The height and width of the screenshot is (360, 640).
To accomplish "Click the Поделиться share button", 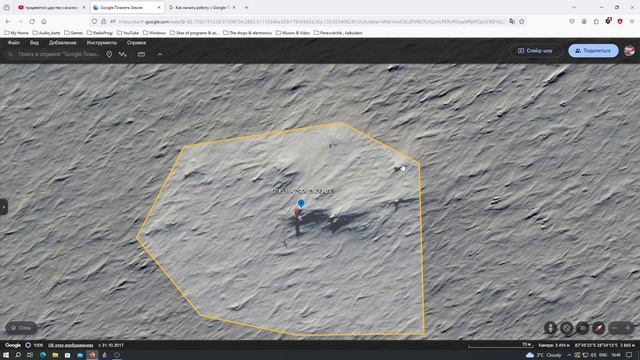I will coord(593,51).
